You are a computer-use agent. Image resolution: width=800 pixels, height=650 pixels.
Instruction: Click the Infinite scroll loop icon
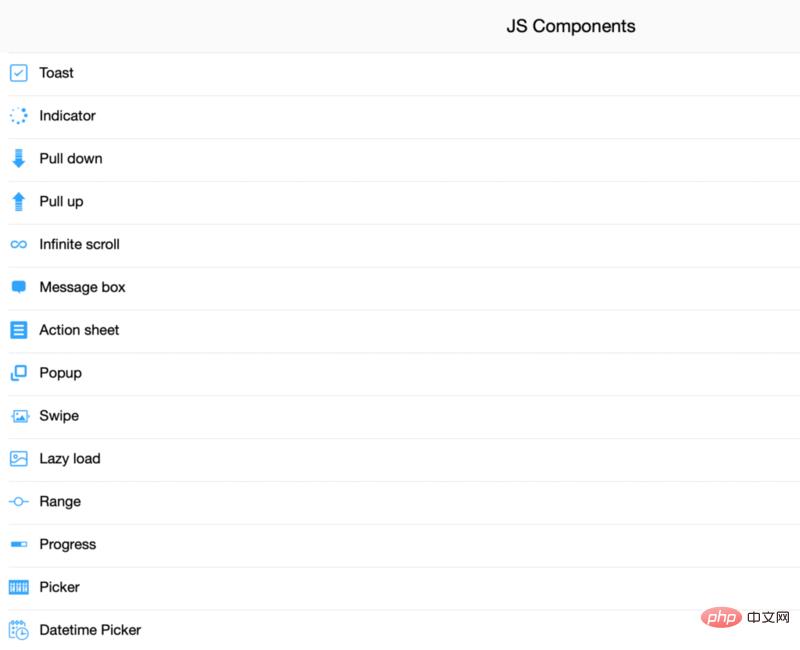click(18, 244)
